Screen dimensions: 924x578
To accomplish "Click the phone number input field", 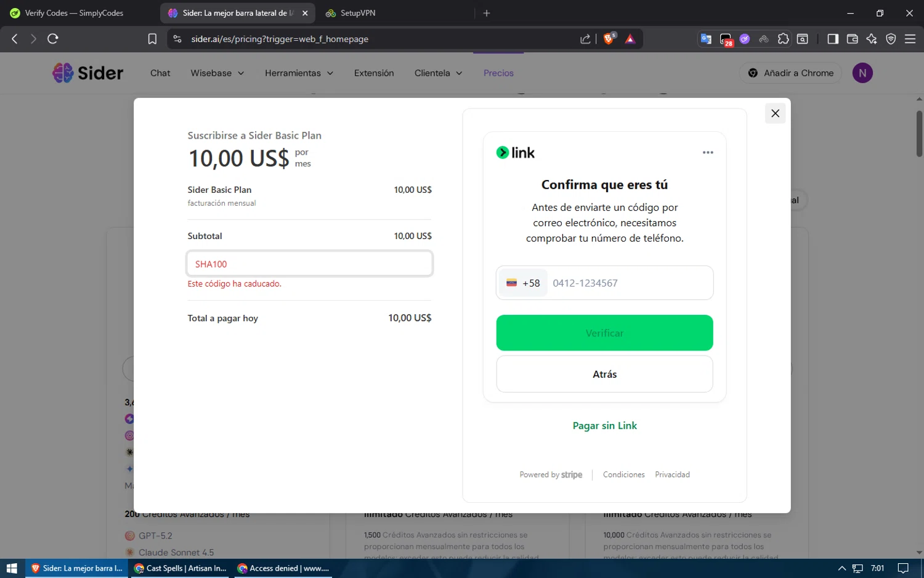I will click(x=630, y=283).
